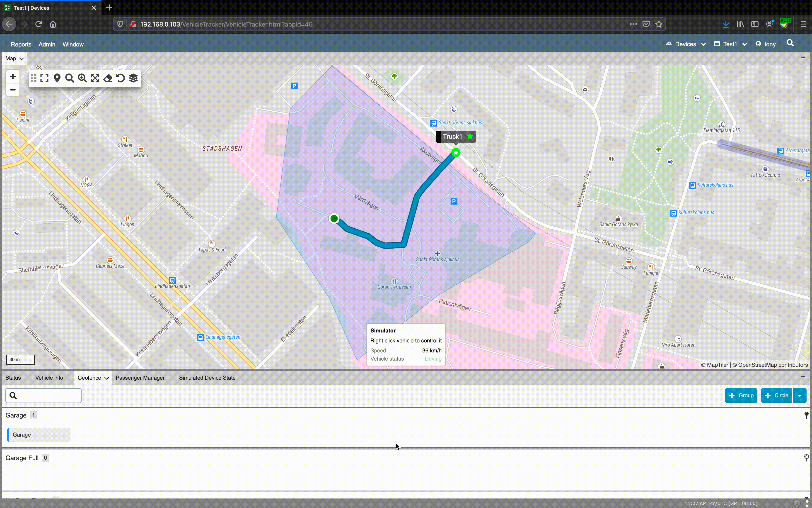The image size is (812, 508).
Task: Open the search icon in app header
Action: [x=790, y=43]
